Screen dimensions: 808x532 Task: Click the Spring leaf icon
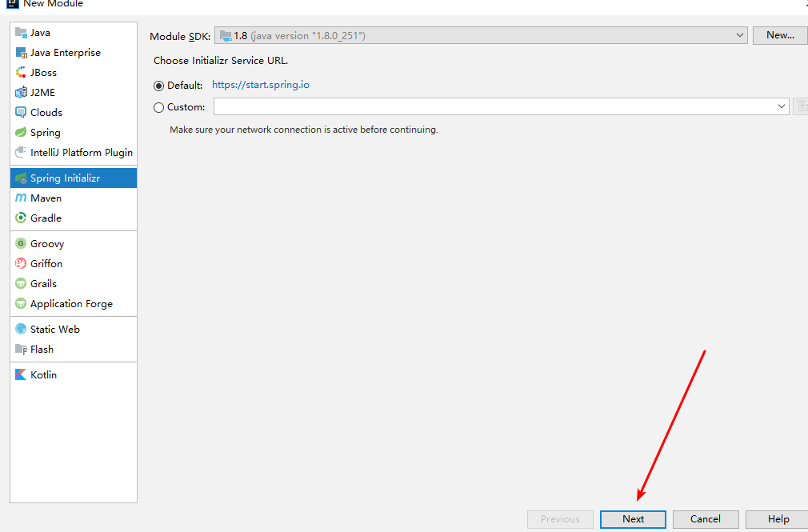pyautogui.click(x=21, y=133)
